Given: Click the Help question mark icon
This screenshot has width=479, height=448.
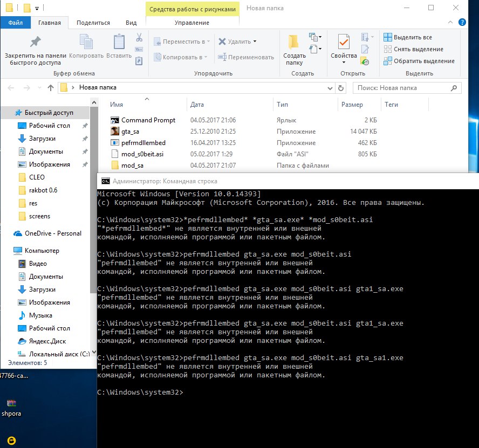Looking at the screenshot, I should 462,22.
